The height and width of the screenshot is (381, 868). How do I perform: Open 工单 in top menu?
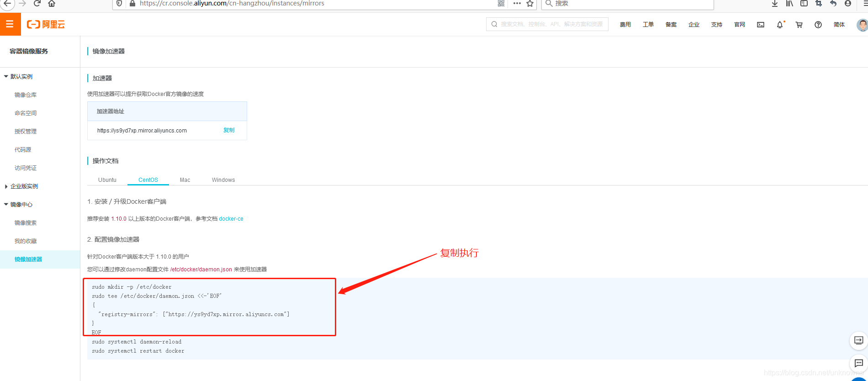pyautogui.click(x=648, y=25)
